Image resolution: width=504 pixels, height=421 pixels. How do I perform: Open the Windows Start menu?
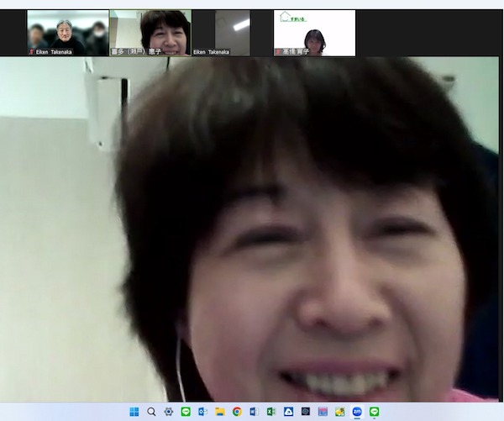134,412
